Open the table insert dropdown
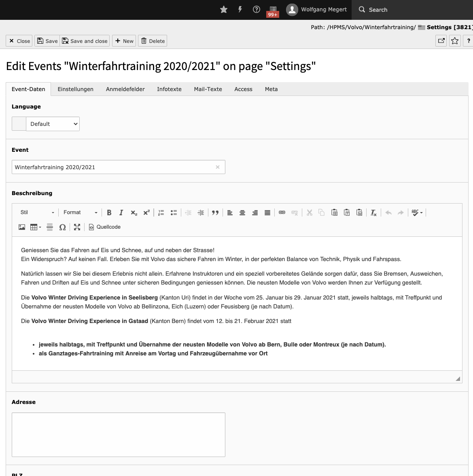The image size is (473, 476). coord(36,227)
